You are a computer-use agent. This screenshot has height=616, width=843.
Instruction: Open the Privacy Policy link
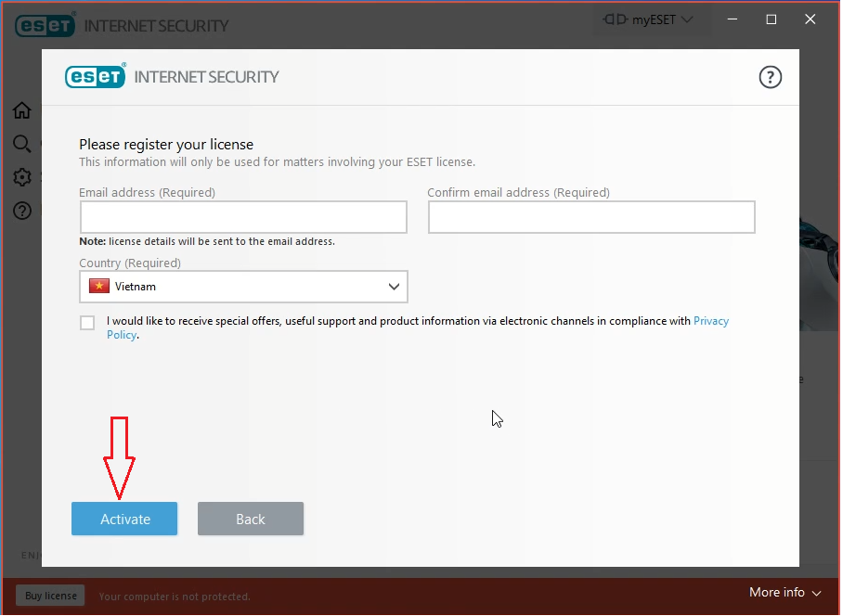click(712, 322)
